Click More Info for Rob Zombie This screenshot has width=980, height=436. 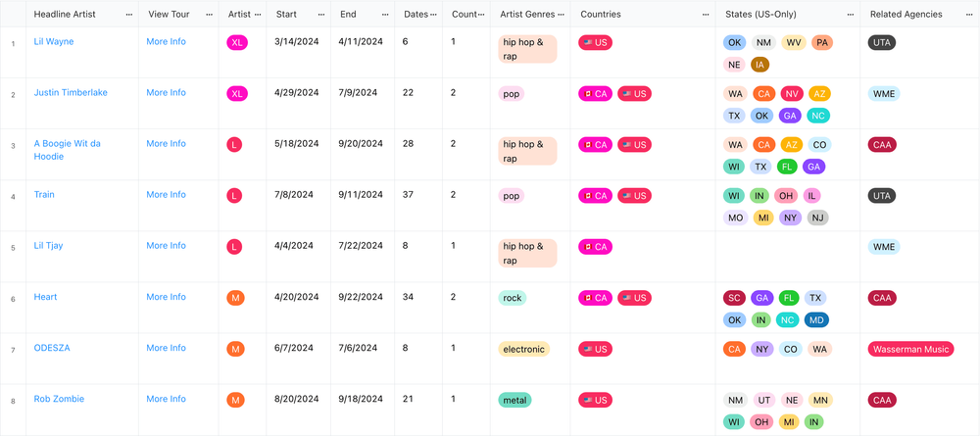[x=167, y=399]
